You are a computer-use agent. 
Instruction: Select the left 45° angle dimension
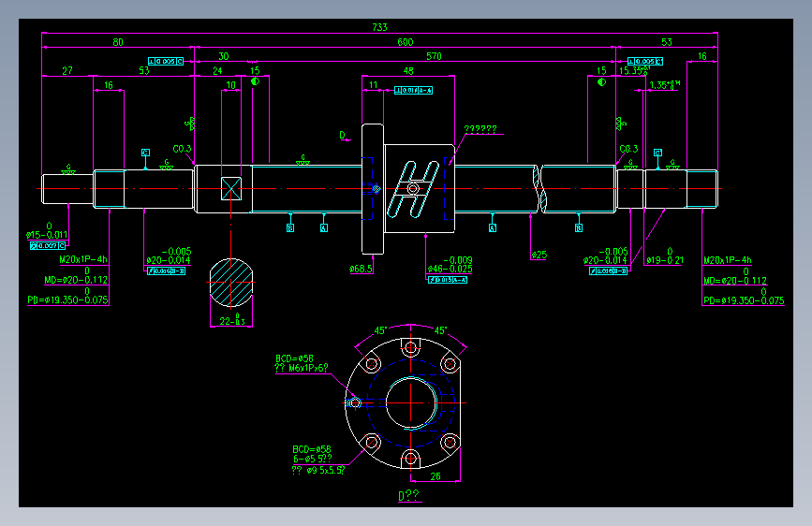point(380,330)
